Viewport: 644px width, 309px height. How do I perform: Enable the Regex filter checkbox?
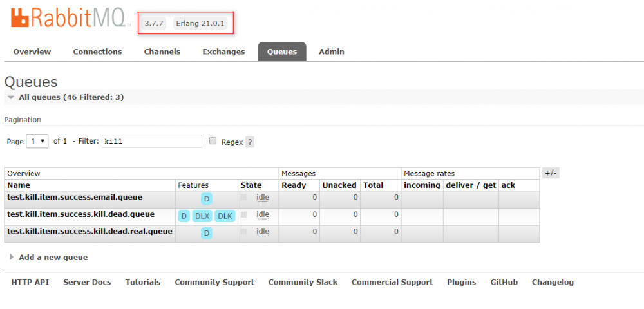pyautogui.click(x=213, y=141)
